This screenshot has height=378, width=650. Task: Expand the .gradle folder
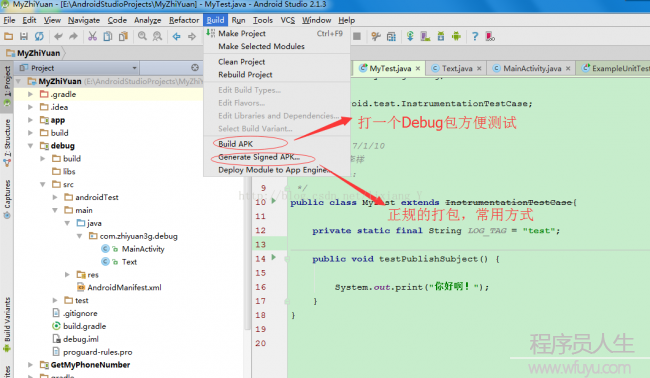[30, 94]
